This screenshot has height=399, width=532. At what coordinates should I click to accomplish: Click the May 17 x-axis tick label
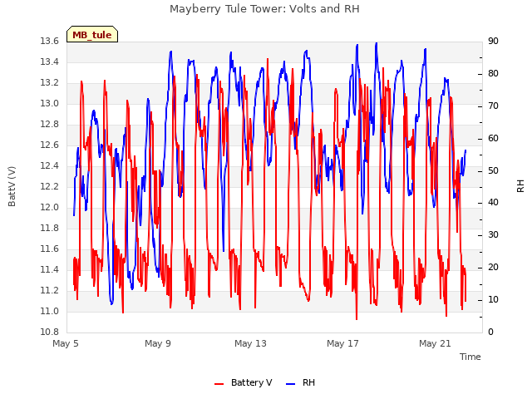point(342,343)
